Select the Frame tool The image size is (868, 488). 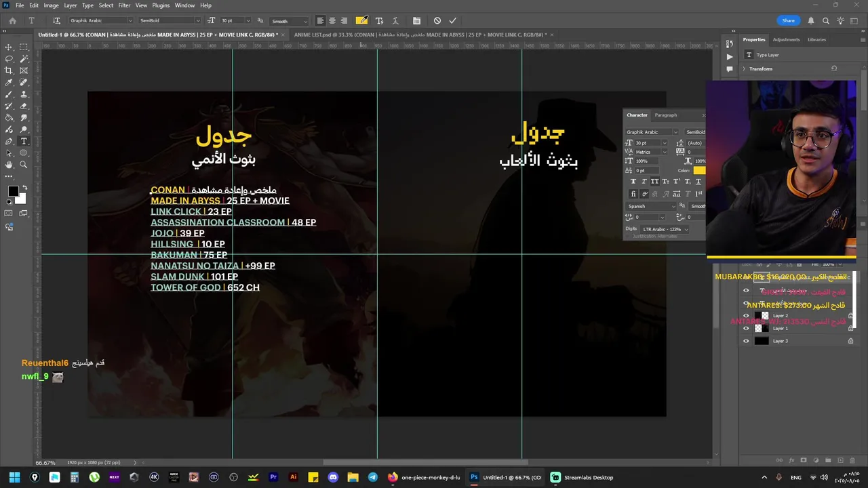24,70
